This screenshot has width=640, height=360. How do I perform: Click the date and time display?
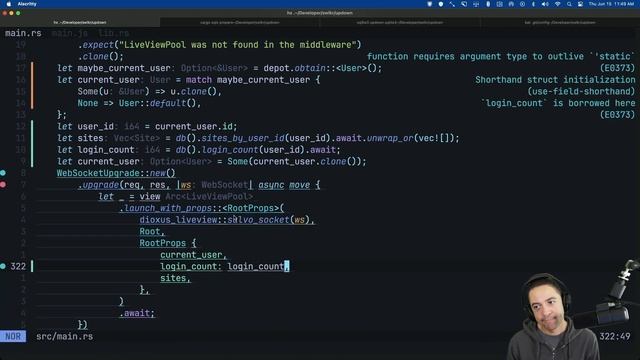(611, 4)
